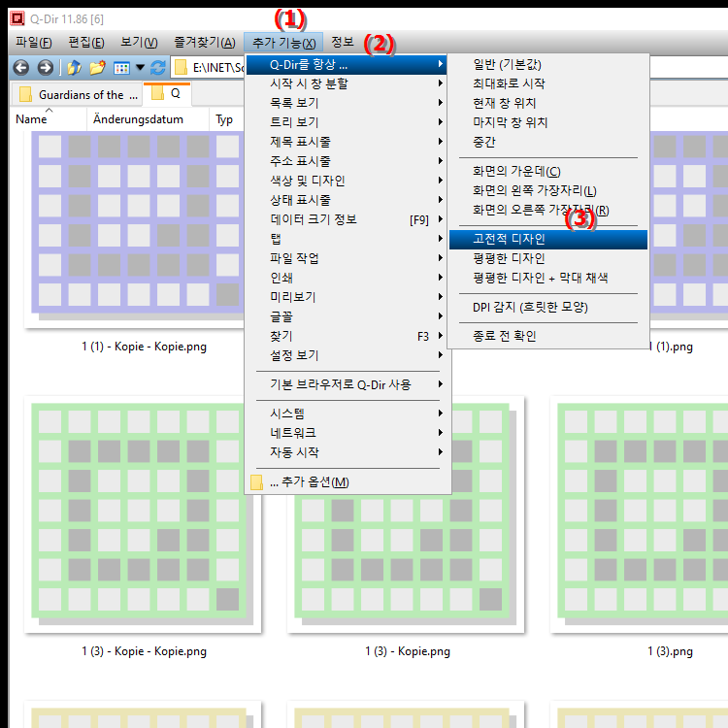Select 중간 option in submenu

pyautogui.click(x=548, y=142)
